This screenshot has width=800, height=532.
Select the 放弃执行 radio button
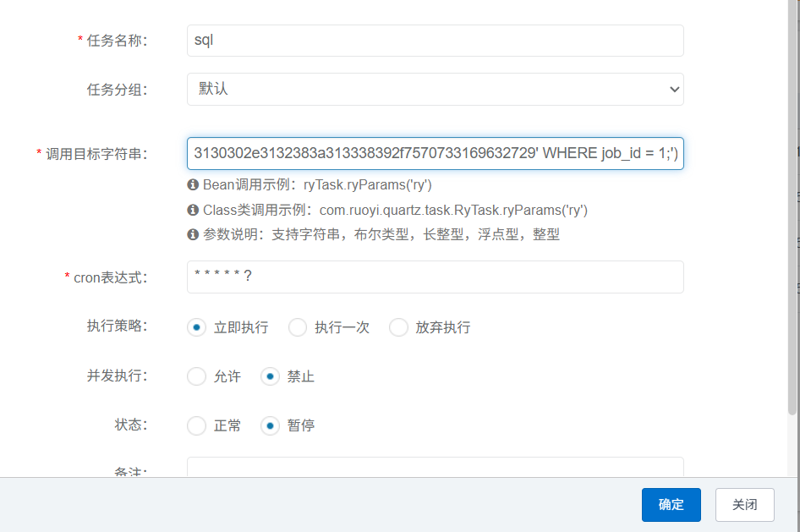pyautogui.click(x=398, y=327)
